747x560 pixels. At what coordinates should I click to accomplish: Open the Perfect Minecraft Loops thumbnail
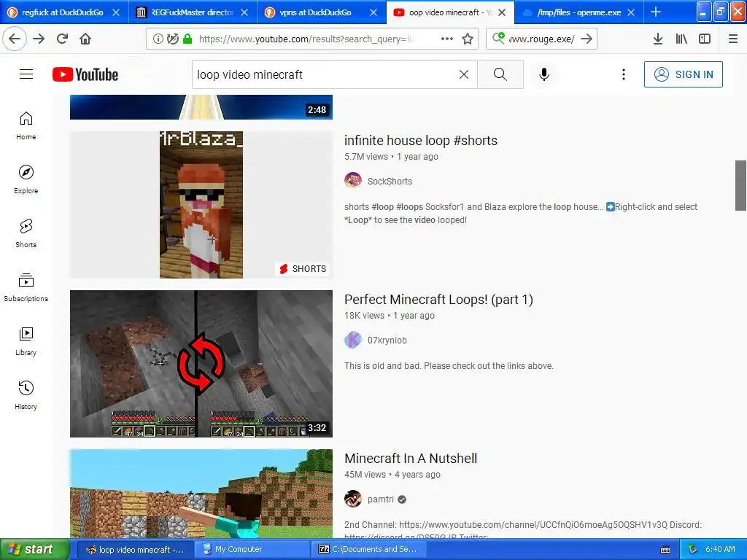(x=201, y=364)
